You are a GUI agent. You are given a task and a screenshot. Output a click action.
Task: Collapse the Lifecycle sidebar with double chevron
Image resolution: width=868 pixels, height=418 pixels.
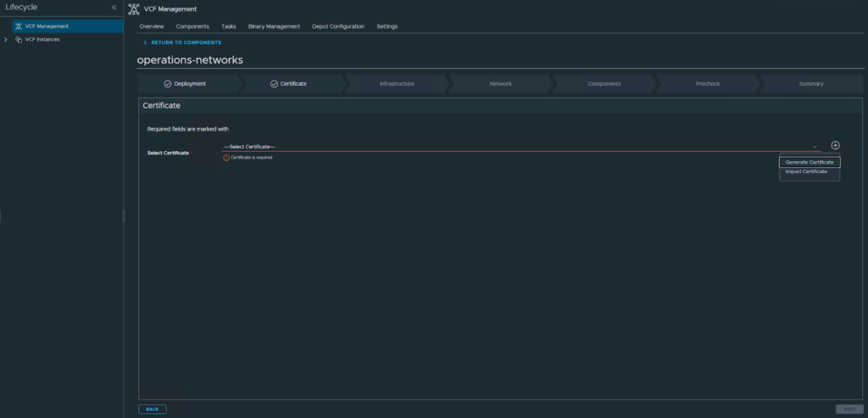(114, 8)
